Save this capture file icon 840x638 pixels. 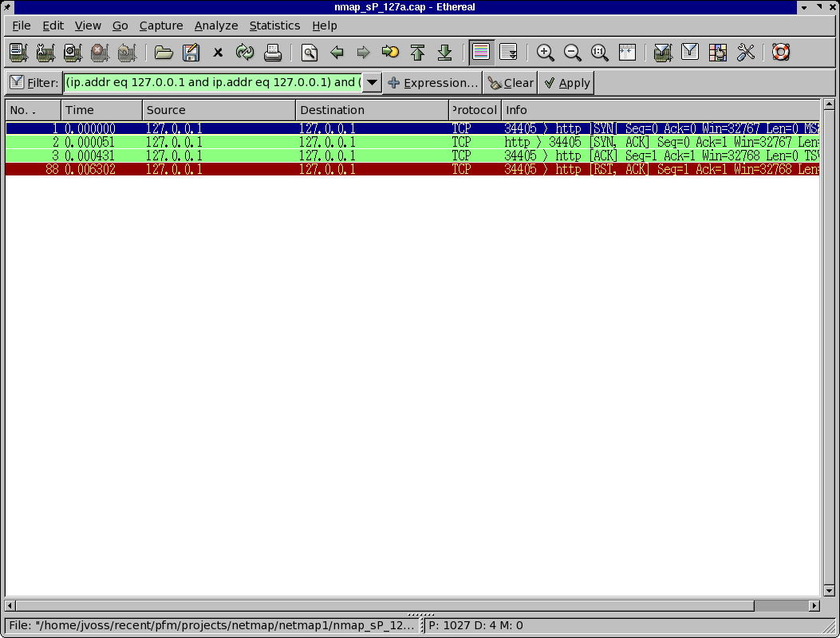point(191,53)
